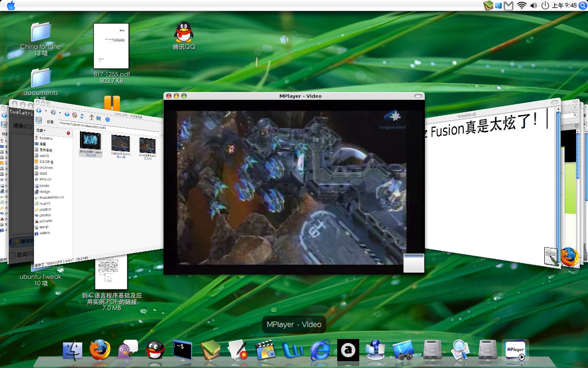Click the 上午 9:48 clock
The image size is (588, 368).
pyautogui.click(x=564, y=6)
